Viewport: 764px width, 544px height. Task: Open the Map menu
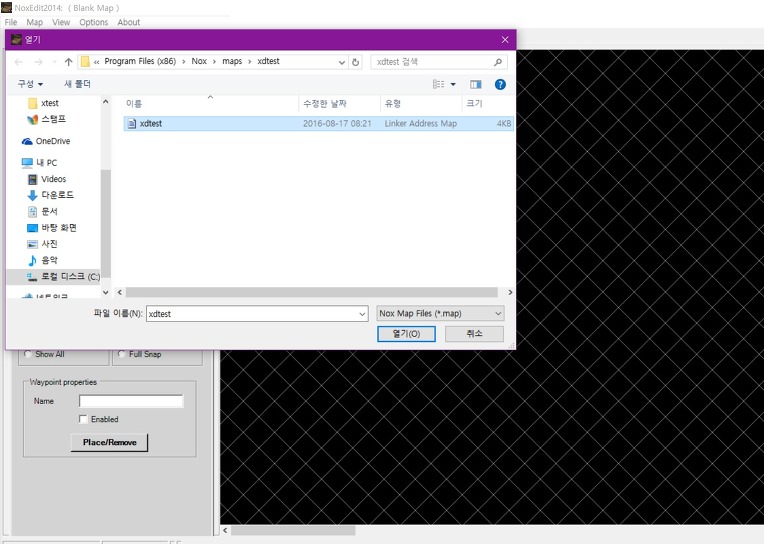click(x=35, y=22)
